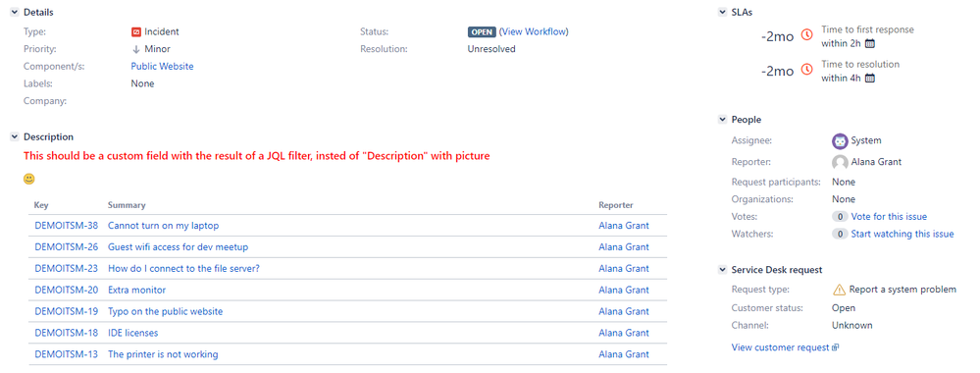Click the Summary column header
Screen dimensions: 980x373
tap(127, 205)
